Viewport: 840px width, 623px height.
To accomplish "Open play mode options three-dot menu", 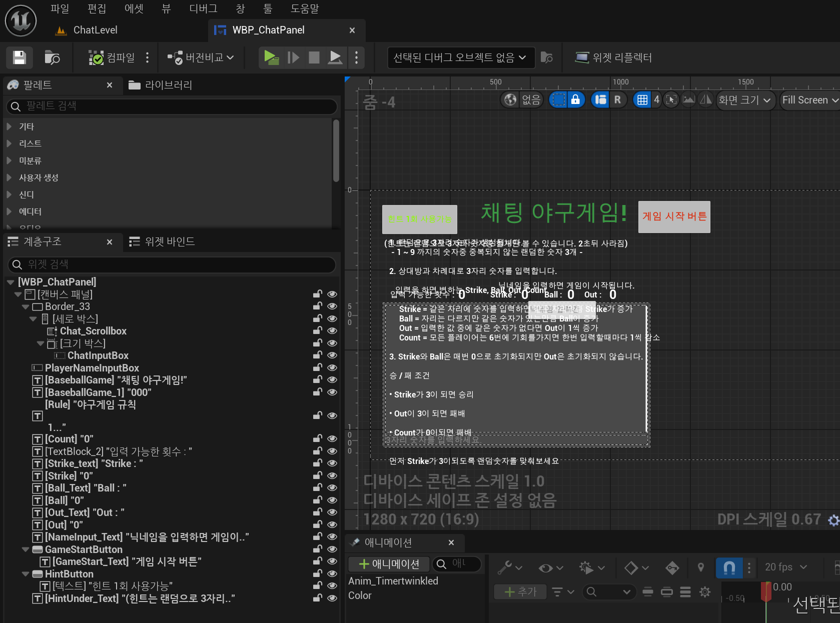I will 356,57.
